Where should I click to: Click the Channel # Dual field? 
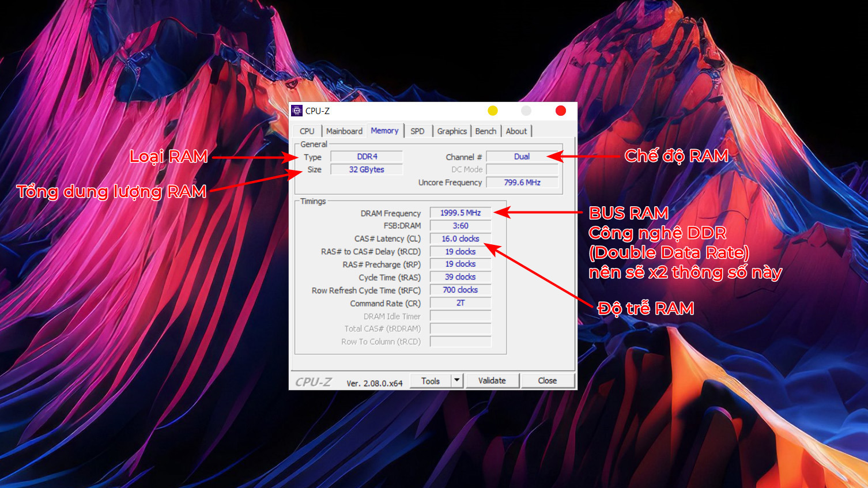pos(522,157)
